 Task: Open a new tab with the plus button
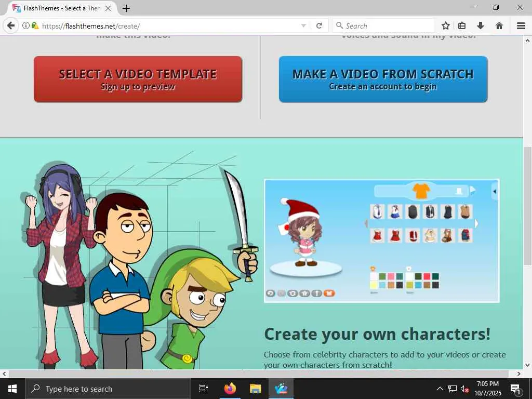click(126, 8)
